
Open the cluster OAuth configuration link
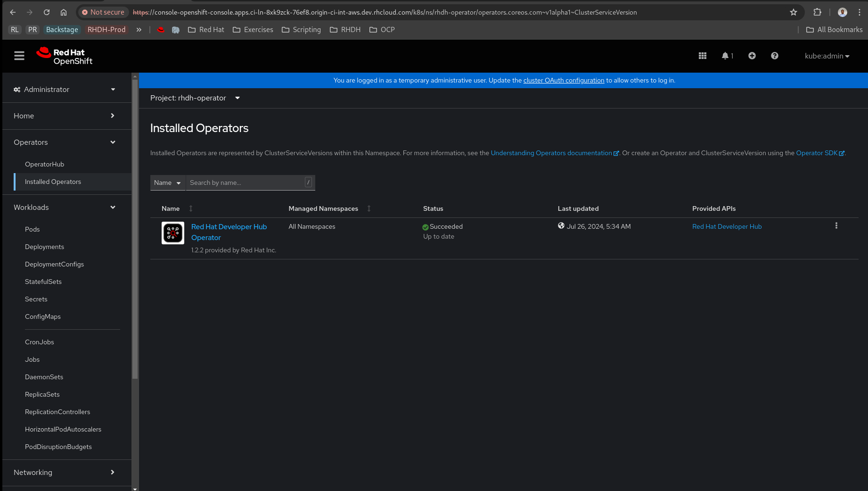point(564,81)
